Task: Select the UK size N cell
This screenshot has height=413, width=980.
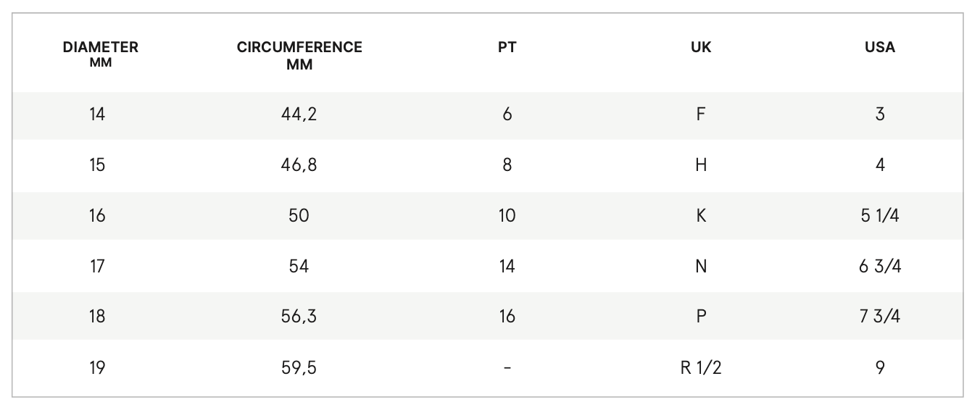Action: [701, 267]
